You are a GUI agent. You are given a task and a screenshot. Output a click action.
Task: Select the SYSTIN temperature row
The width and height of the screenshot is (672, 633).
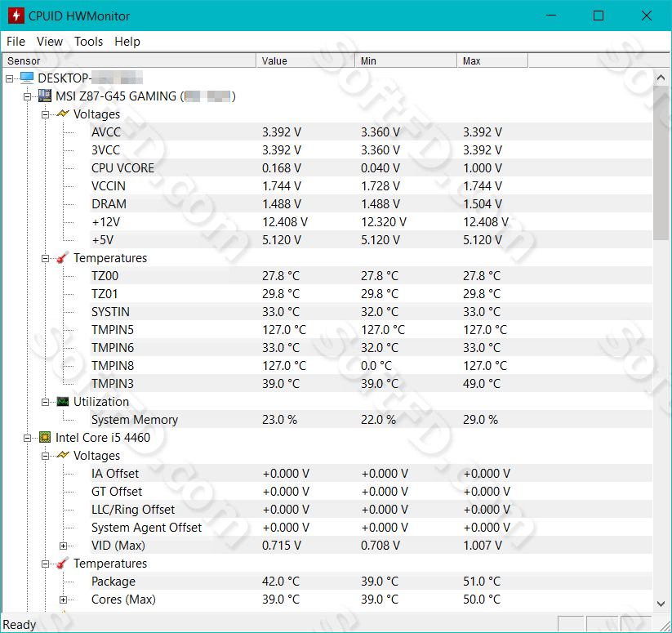[372, 311]
